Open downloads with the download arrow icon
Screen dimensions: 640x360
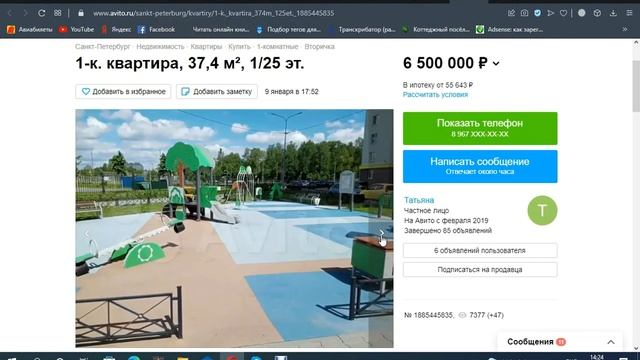pyautogui.click(x=613, y=13)
